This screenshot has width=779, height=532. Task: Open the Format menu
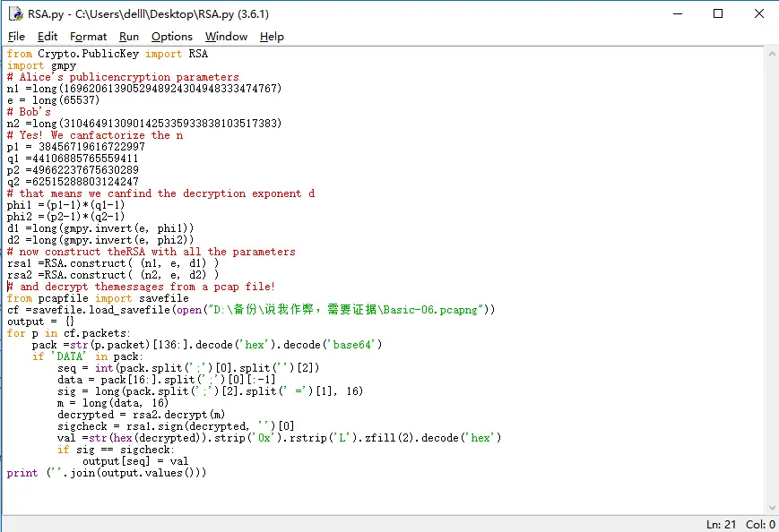(x=88, y=37)
